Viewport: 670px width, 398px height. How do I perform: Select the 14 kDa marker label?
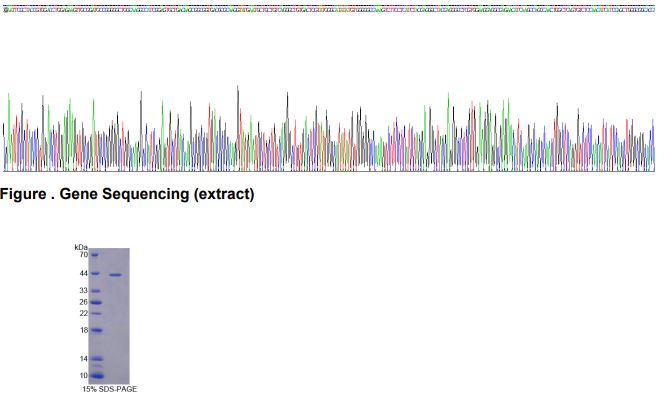83,359
